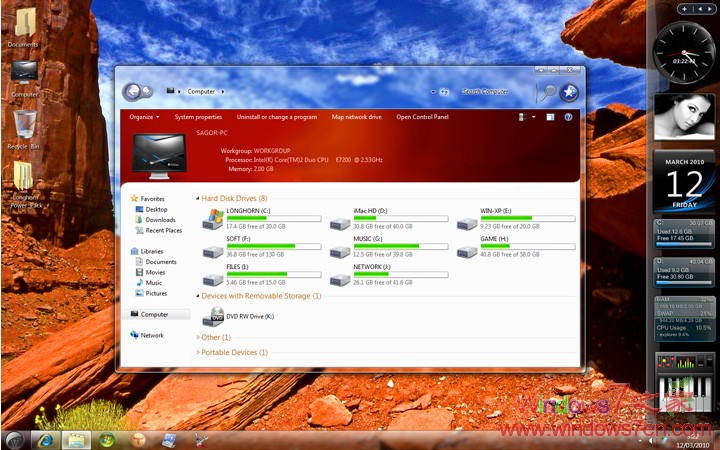Screen dimensions: 720x450
Task: Select the SOFT (F:) drive icon
Action: [x=213, y=252]
